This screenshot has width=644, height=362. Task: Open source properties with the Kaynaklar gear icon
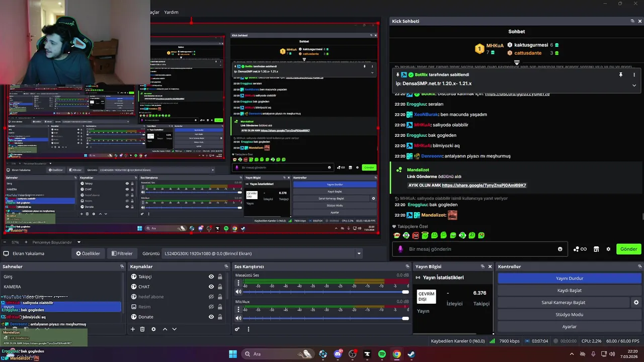[153, 329]
